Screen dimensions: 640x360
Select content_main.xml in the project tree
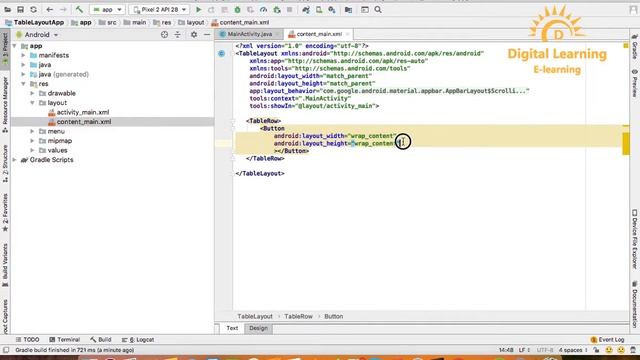pos(84,122)
